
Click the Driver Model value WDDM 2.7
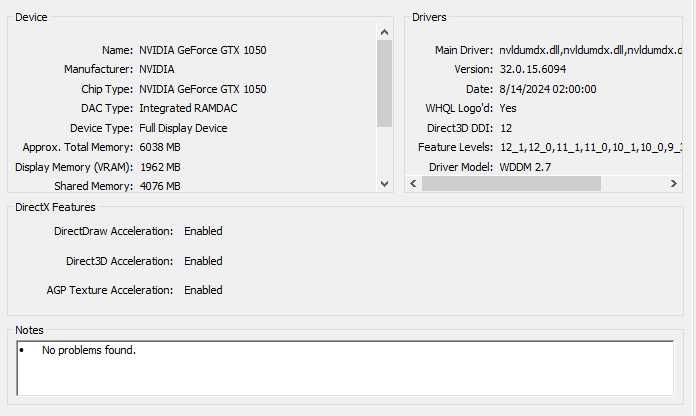525,167
